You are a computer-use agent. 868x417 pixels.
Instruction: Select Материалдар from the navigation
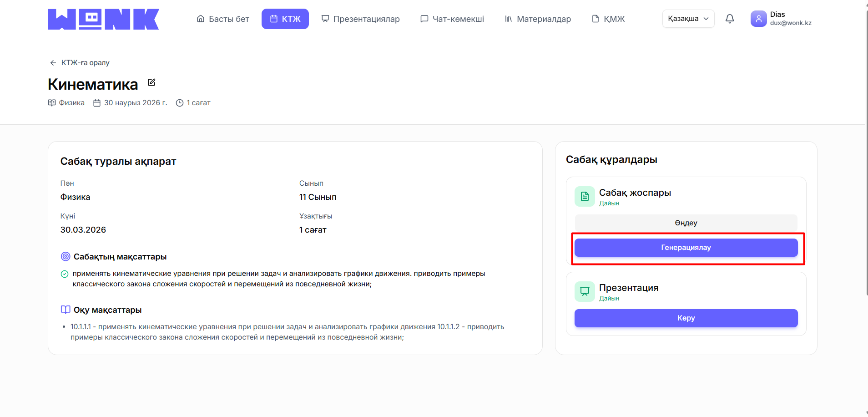[538, 19]
